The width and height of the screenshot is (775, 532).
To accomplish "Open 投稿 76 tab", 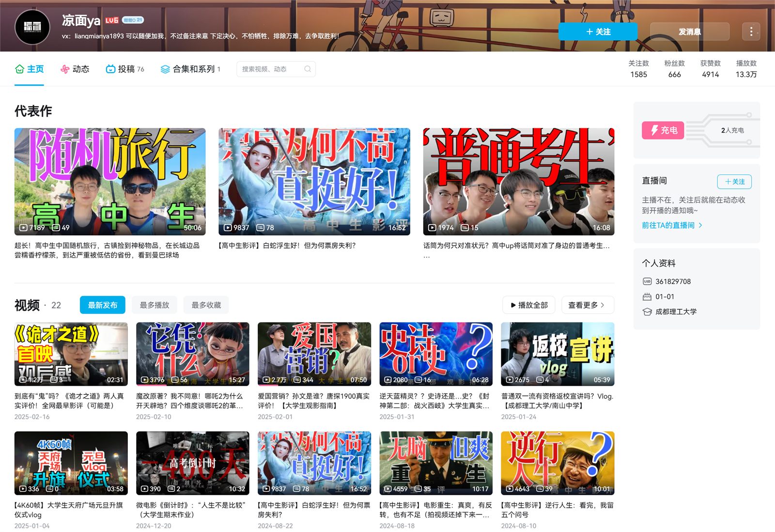I will coord(125,69).
